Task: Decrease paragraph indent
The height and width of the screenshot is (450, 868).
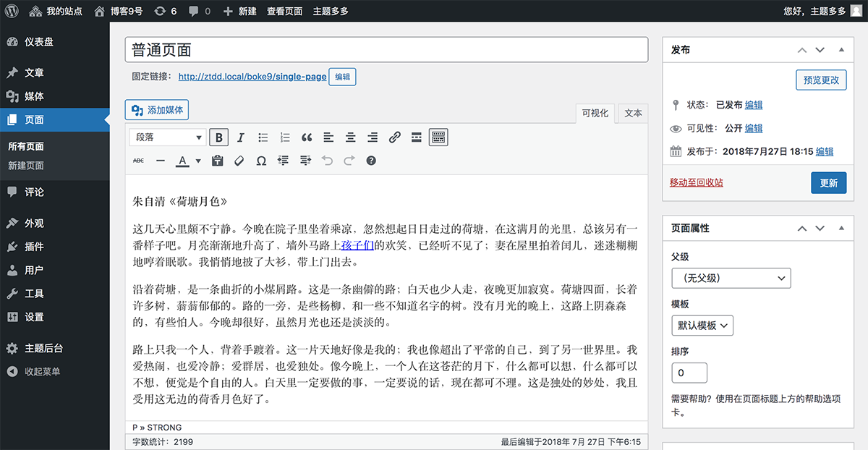Action: coord(283,161)
